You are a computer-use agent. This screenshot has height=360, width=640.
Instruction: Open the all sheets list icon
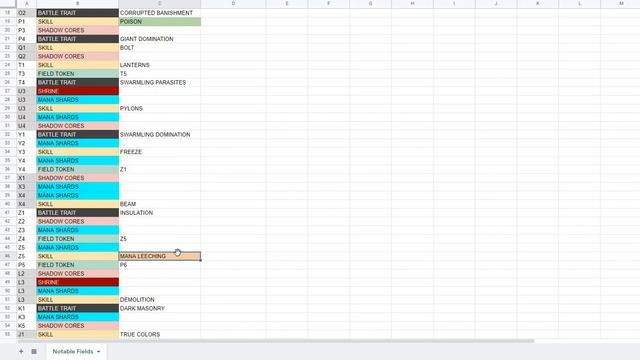34,351
